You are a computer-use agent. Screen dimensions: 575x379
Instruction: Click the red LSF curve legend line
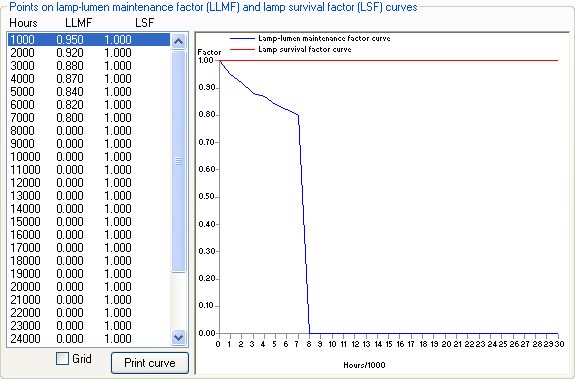point(242,49)
